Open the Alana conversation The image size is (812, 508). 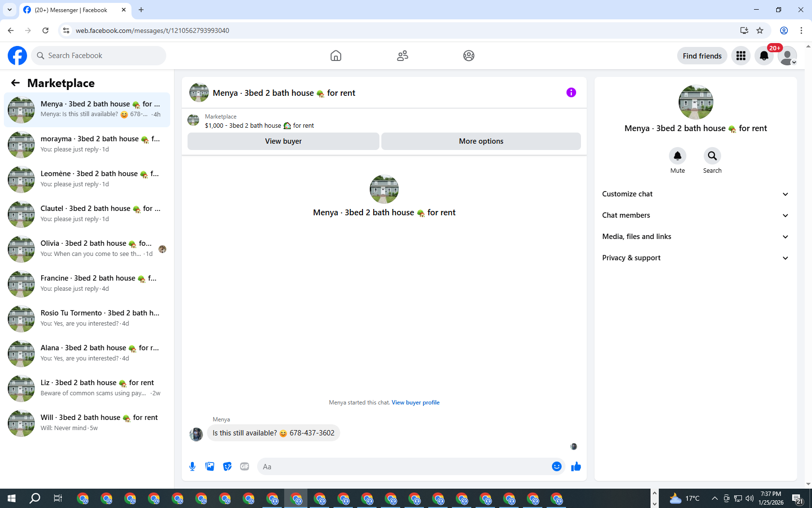[87, 354]
